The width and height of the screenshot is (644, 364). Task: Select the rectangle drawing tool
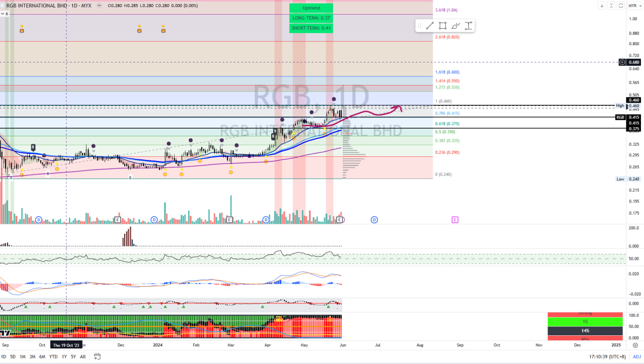pyautogui.click(x=443, y=26)
